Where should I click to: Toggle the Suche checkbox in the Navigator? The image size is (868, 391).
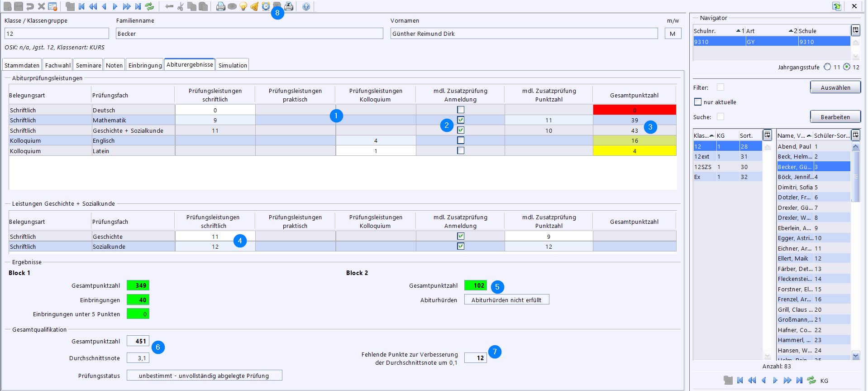(720, 116)
